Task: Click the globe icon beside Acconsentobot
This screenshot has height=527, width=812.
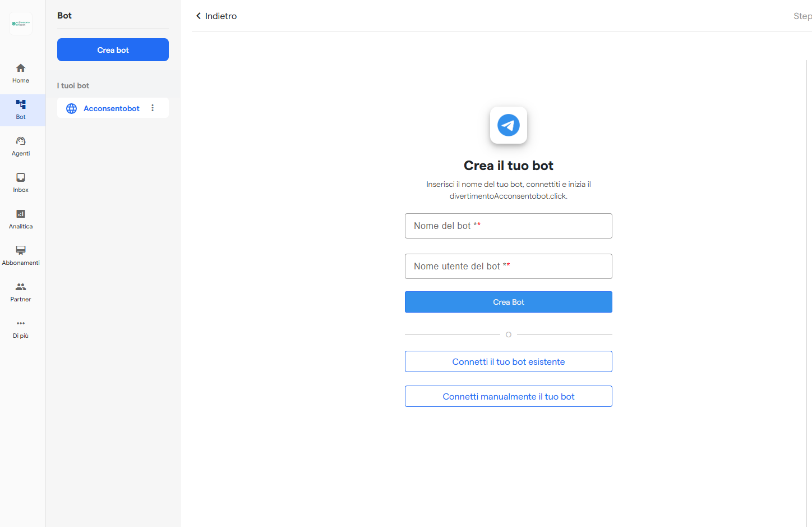Action: 71,108
